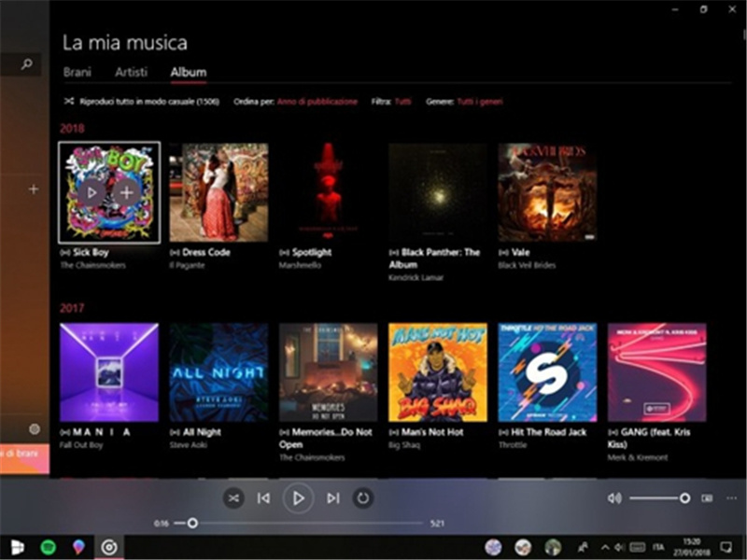Click Riproduci tutto in modo casuale
Screen dimensions: 747x560
pyautogui.click(x=149, y=102)
